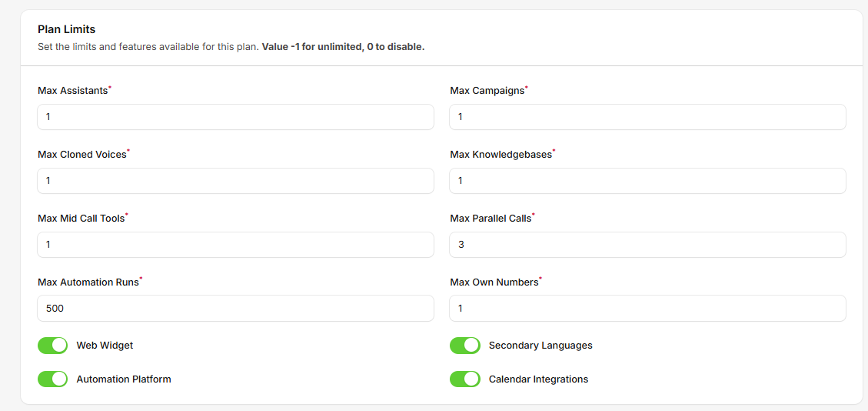Toggle the Secondary Languages switch off

[x=465, y=346]
